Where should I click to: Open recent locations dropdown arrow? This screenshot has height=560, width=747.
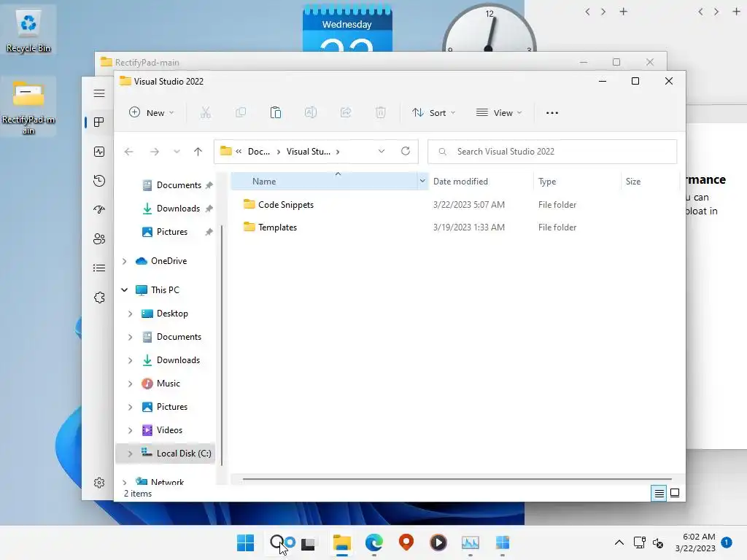177,152
